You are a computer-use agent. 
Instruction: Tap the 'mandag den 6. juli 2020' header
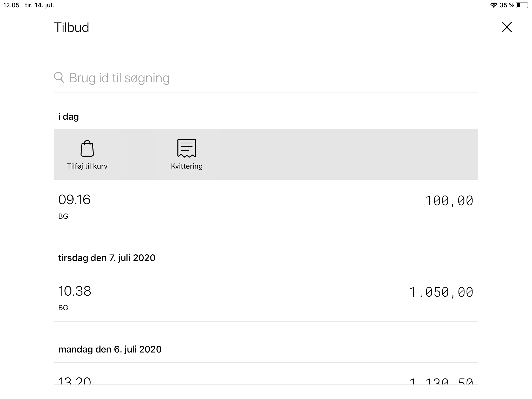110,349
